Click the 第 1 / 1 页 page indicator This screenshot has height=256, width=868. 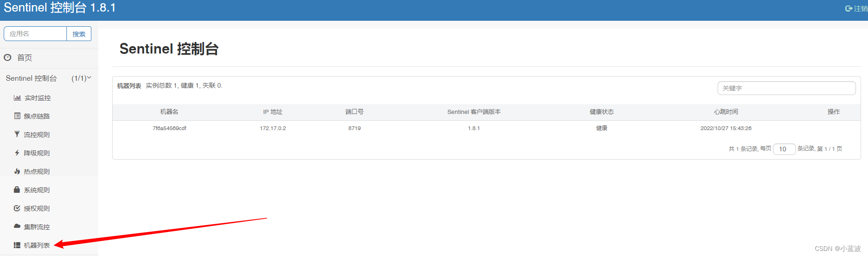pyautogui.click(x=830, y=149)
